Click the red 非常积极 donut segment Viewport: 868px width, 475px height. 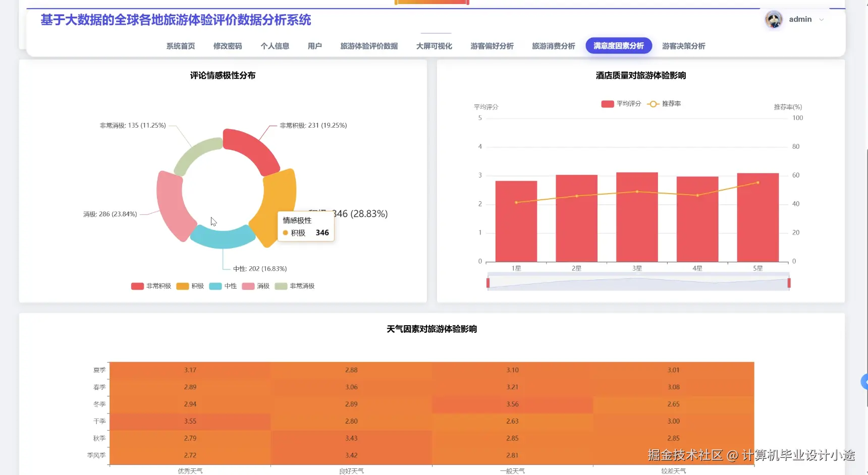[252, 148]
